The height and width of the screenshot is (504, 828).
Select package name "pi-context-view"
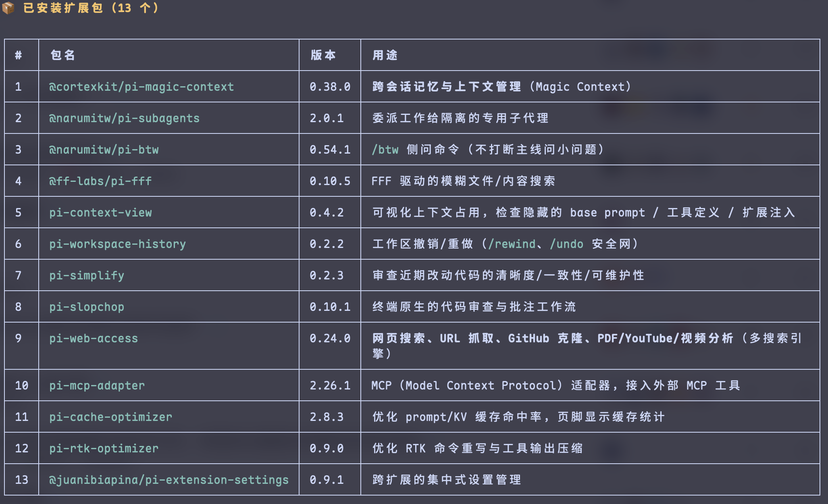100,212
